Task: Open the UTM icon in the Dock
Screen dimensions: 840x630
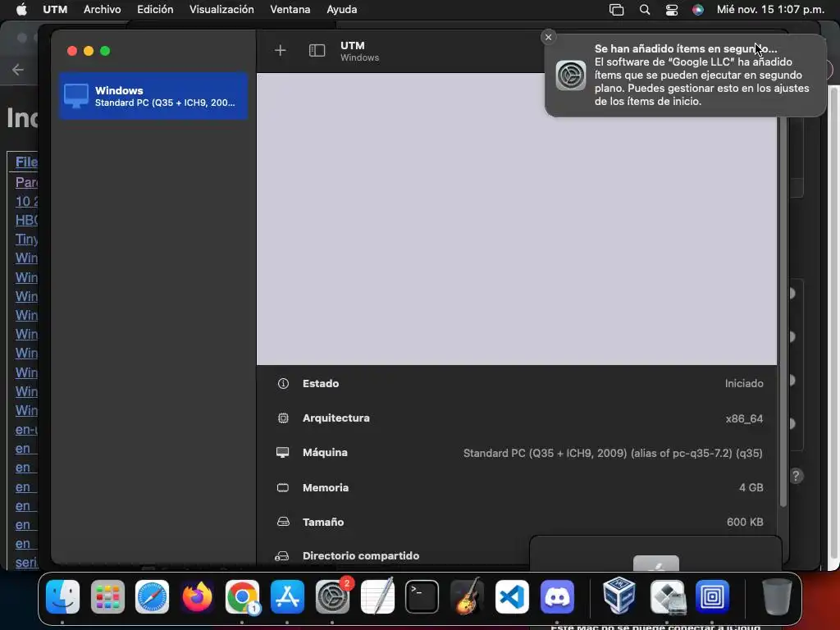Action: pos(712,596)
